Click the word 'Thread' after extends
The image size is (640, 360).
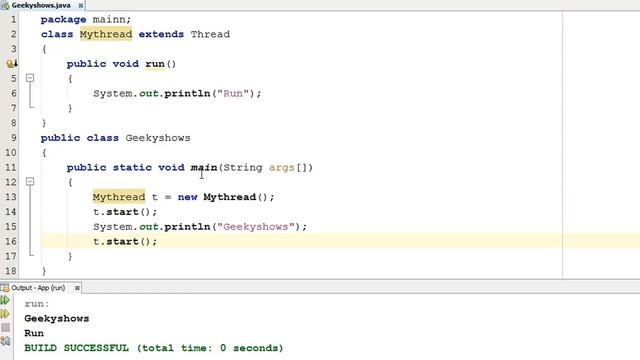pyautogui.click(x=210, y=34)
